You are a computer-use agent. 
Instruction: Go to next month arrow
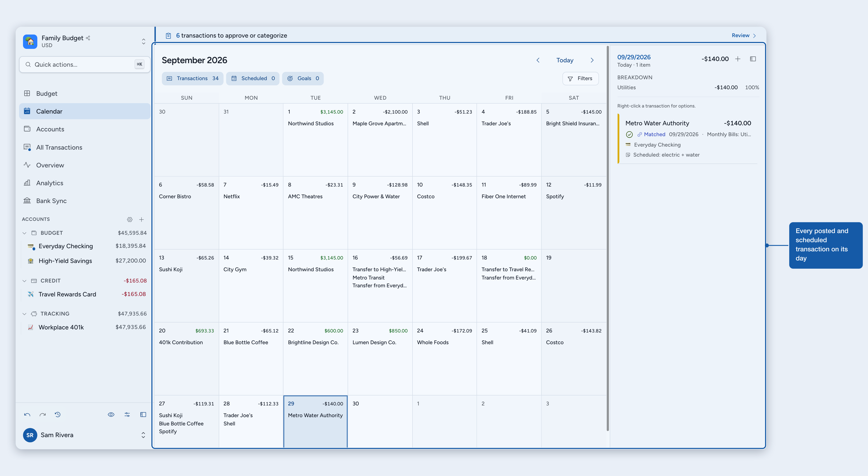(x=592, y=60)
